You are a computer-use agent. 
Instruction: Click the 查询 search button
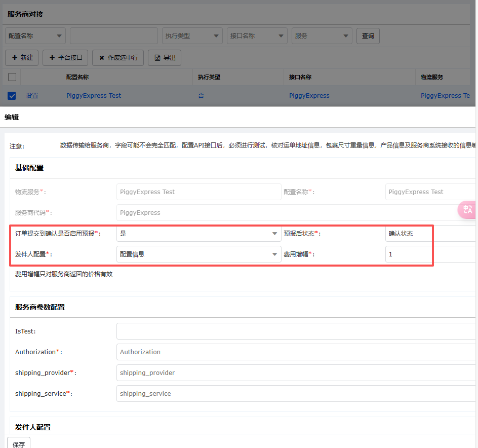tap(368, 36)
